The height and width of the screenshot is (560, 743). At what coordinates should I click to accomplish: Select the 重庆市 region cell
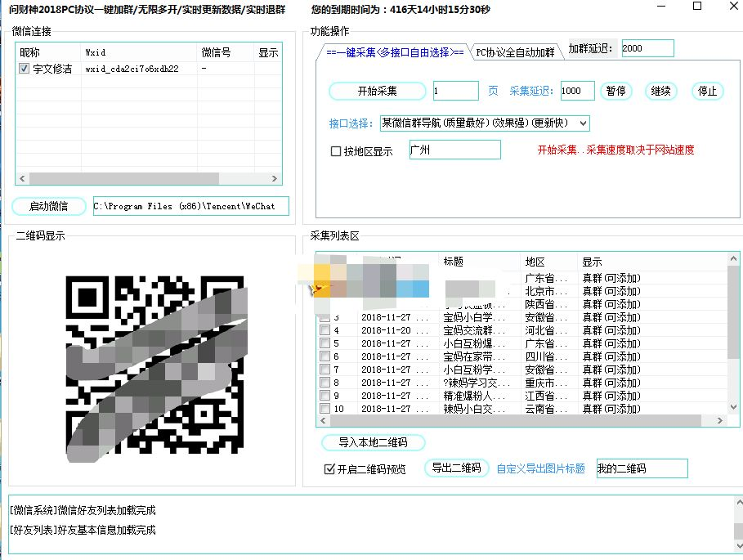pyautogui.click(x=546, y=383)
